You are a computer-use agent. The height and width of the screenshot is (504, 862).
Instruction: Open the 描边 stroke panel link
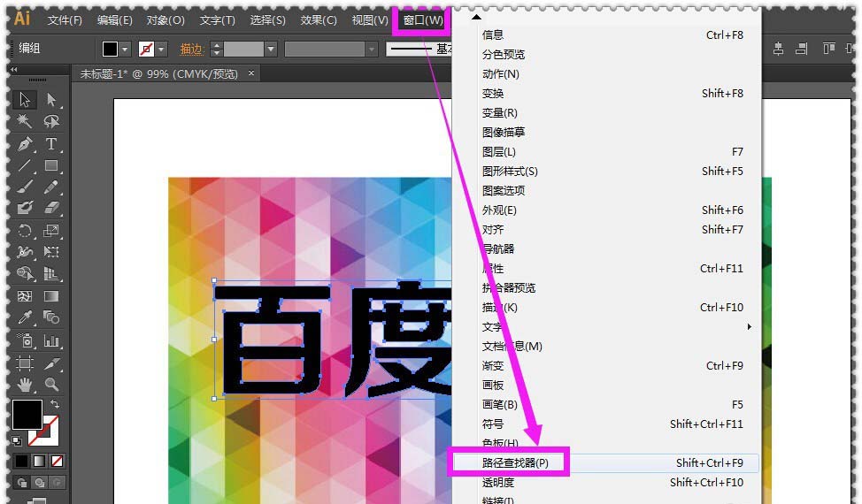(192, 50)
